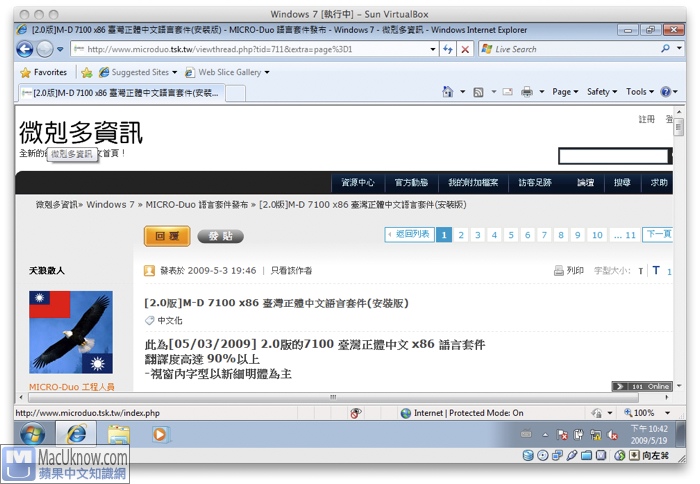This screenshot has width=700, height=484.
Task: Click the site search input box
Action: coord(613,156)
